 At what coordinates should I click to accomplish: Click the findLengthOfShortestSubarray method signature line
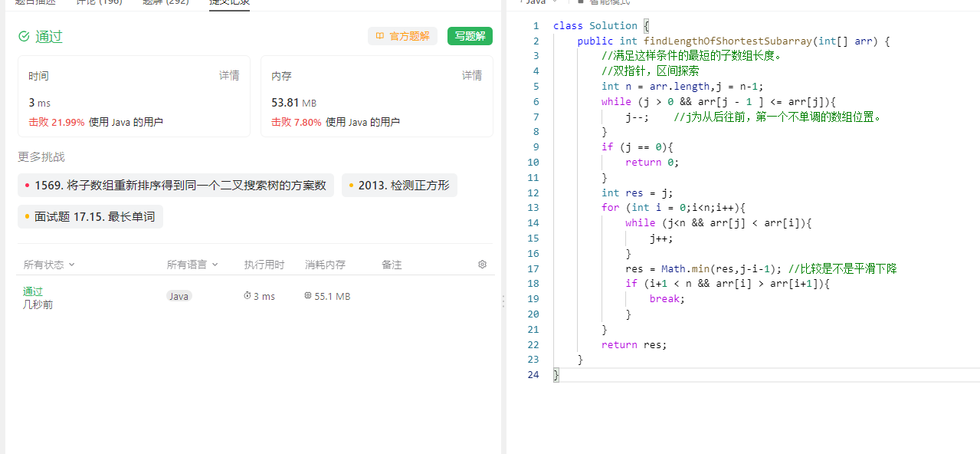[x=733, y=41]
